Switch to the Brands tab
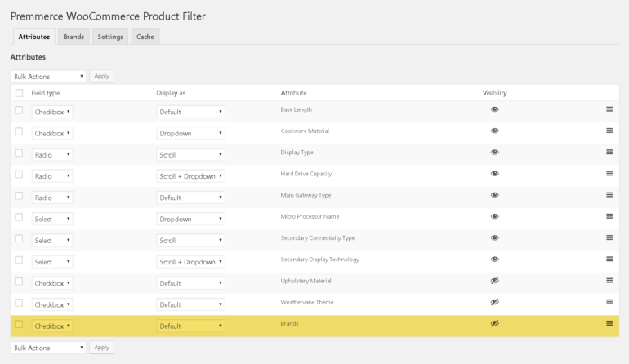 point(74,37)
